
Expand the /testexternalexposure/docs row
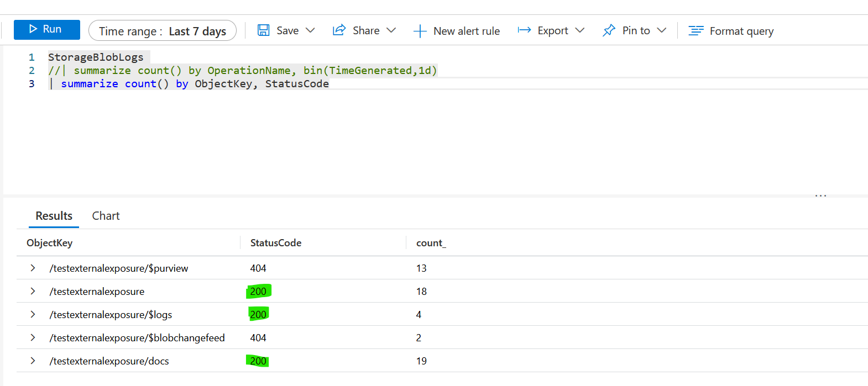click(33, 361)
